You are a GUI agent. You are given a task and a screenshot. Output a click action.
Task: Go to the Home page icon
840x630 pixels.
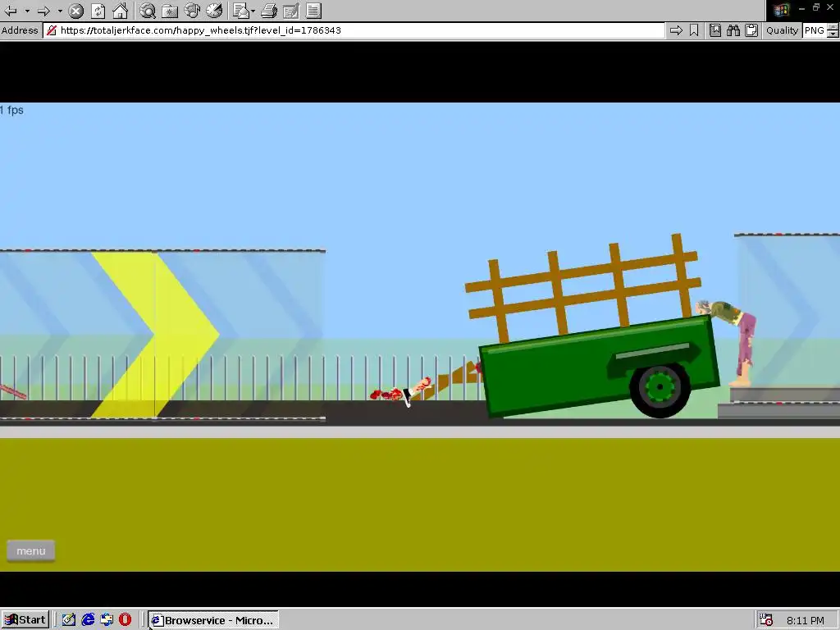121,11
